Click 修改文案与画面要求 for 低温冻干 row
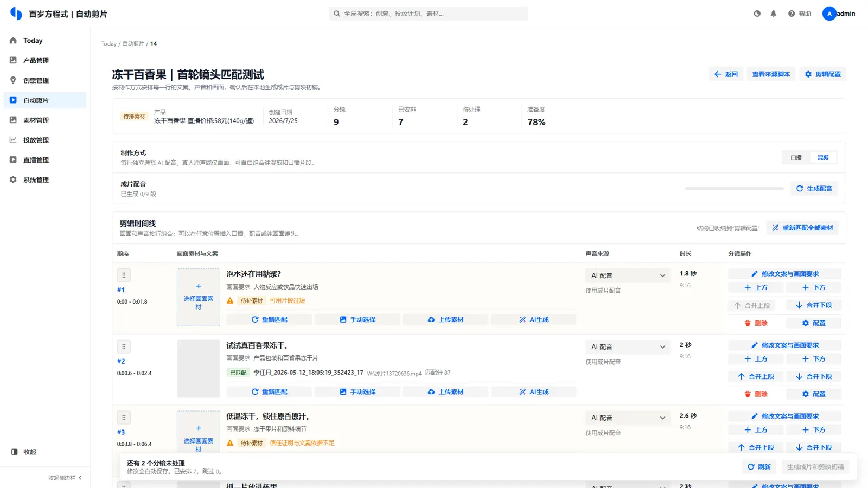868x488 pixels. click(x=784, y=416)
